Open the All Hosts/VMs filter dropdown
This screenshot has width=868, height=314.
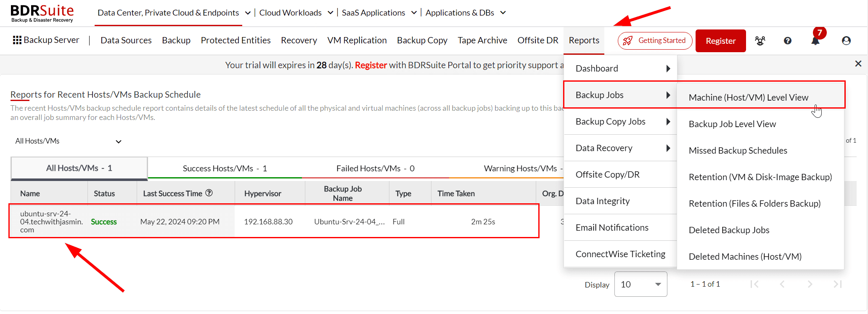pos(69,141)
